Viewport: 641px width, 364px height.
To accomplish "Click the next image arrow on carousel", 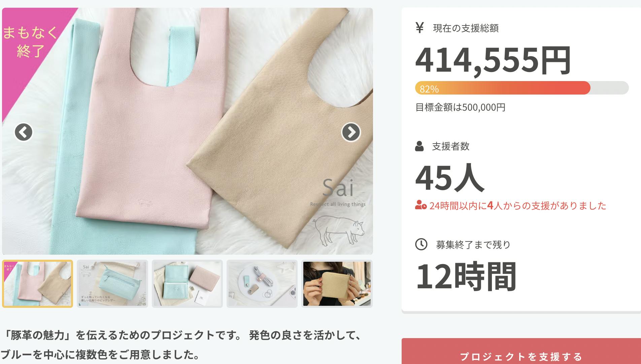I will click(x=351, y=132).
